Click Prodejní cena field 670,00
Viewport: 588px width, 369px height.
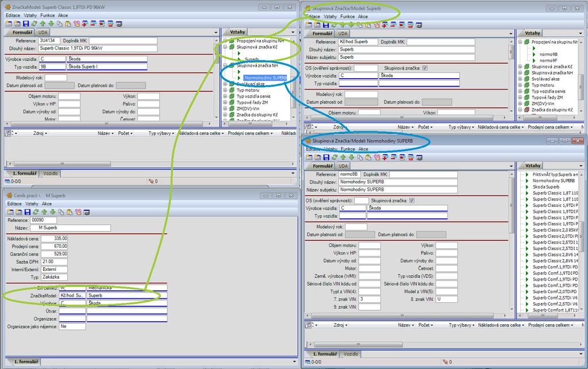(55, 246)
